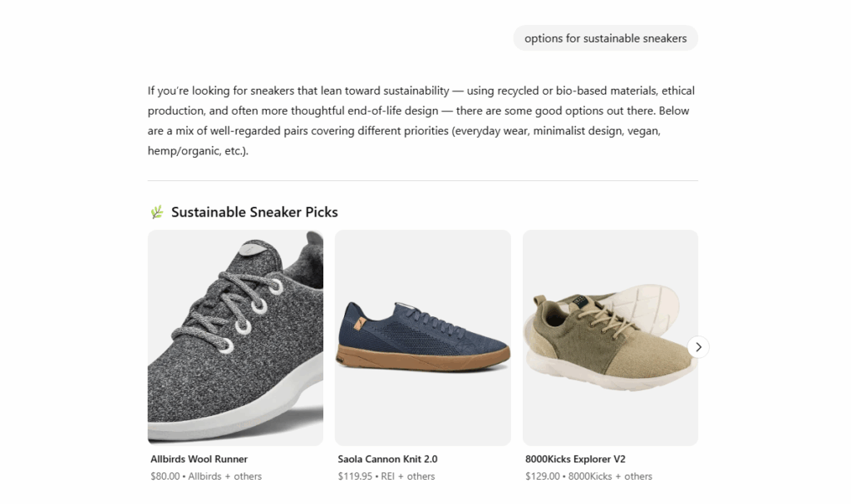Click the 8000Kicks Explorer V2 title
The width and height of the screenshot is (851, 504).
(575, 459)
